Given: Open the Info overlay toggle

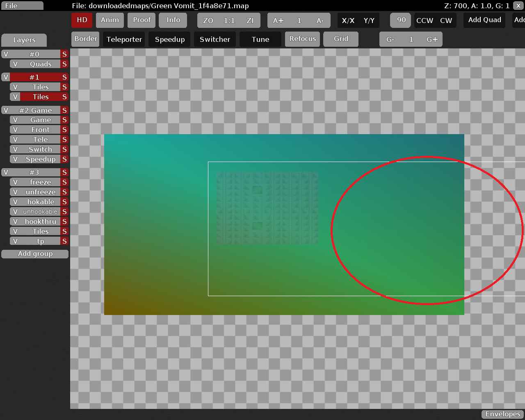Looking at the screenshot, I should click(x=173, y=20).
